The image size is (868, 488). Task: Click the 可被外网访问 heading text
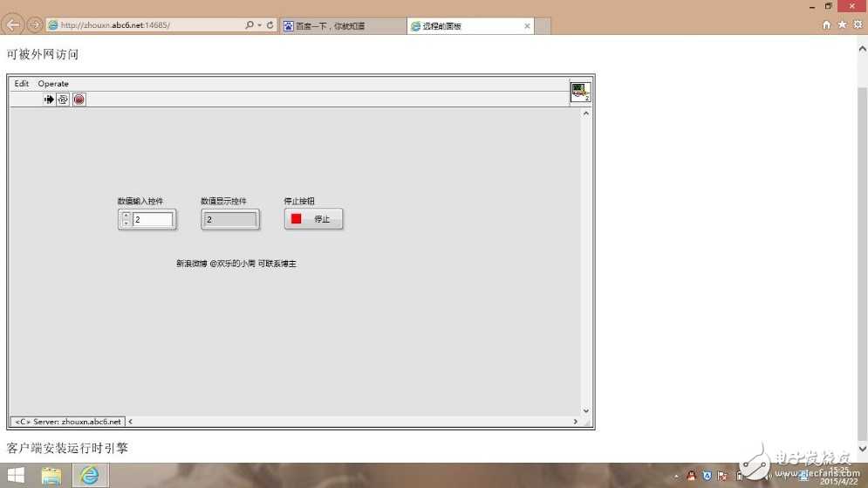click(43, 54)
